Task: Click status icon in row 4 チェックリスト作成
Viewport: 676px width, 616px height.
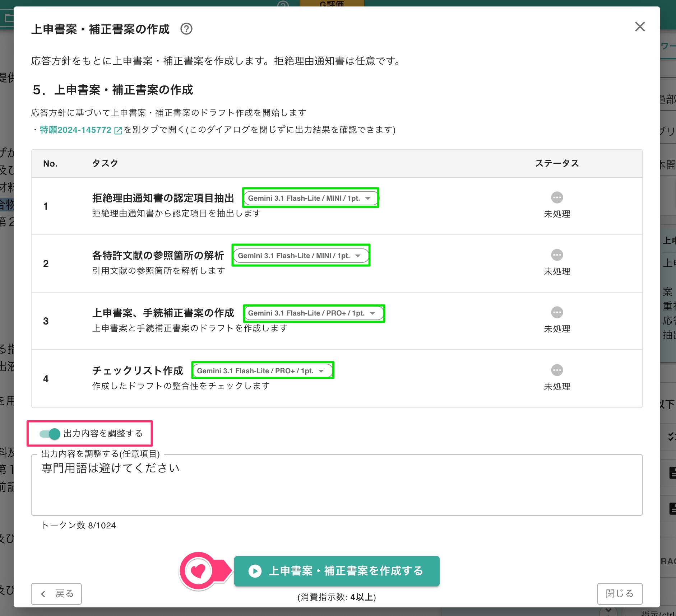Action: coord(557,370)
